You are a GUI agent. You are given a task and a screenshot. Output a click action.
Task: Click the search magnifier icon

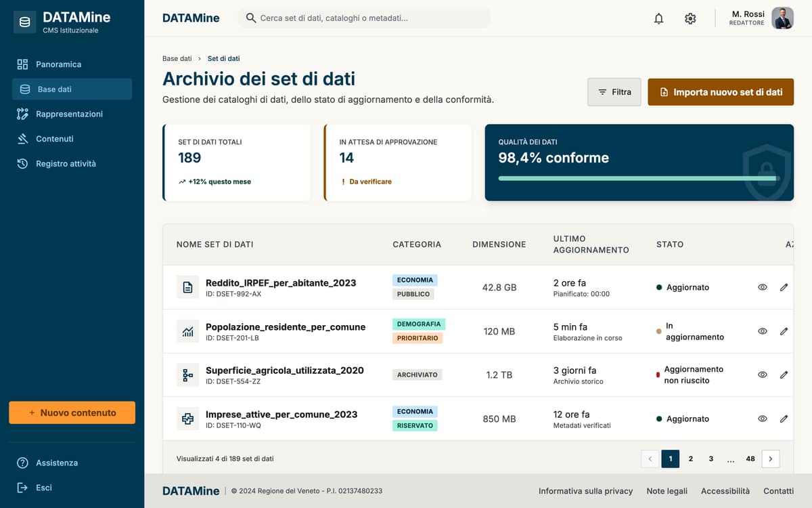click(x=251, y=18)
